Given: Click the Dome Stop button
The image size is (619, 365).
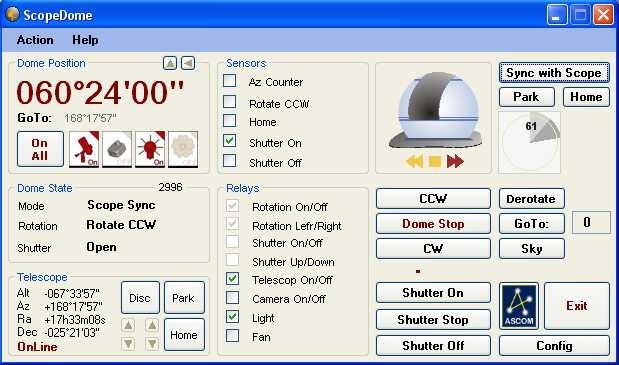Looking at the screenshot, I should tap(433, 224).
